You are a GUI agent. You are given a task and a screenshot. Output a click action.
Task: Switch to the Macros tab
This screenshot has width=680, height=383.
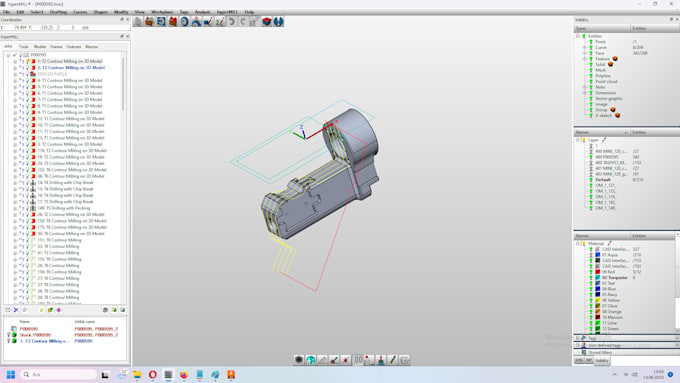92,46
